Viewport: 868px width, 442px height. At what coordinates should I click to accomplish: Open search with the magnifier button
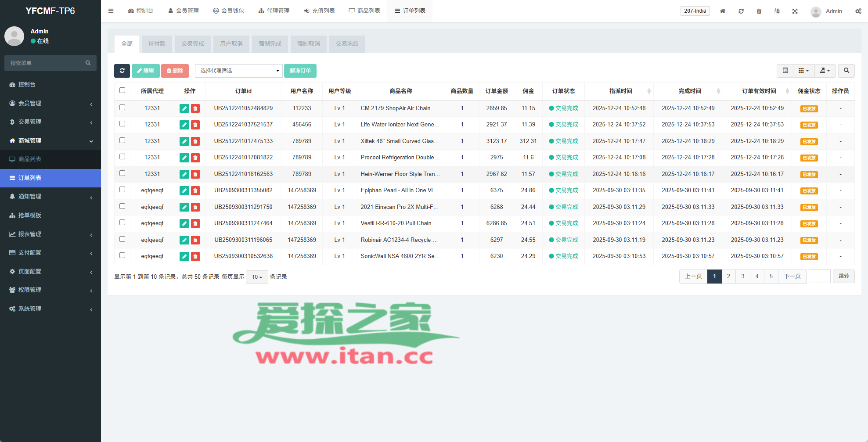pyautogui.click(x=846, y=71)
